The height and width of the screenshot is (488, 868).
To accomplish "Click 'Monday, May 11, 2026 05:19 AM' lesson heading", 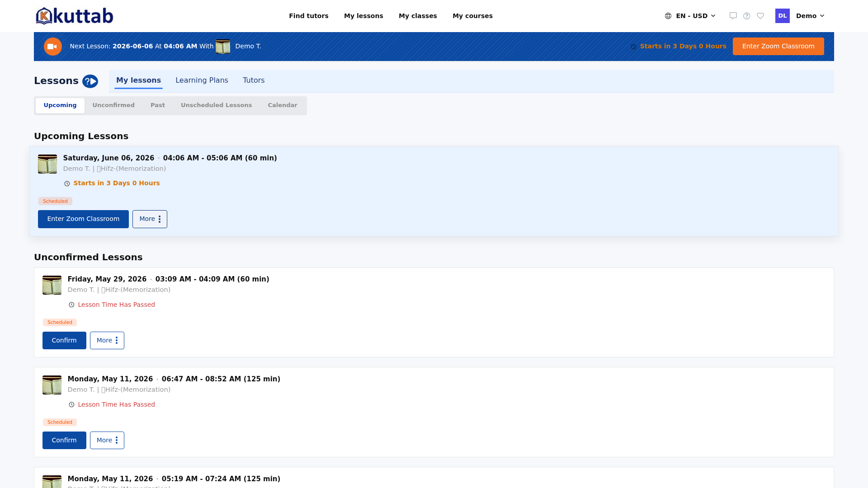I will click(174, 479).
